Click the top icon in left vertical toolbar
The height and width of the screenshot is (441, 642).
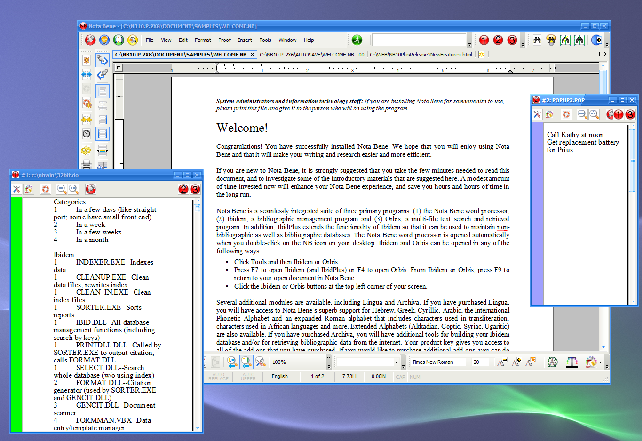(x=103, y=58)
